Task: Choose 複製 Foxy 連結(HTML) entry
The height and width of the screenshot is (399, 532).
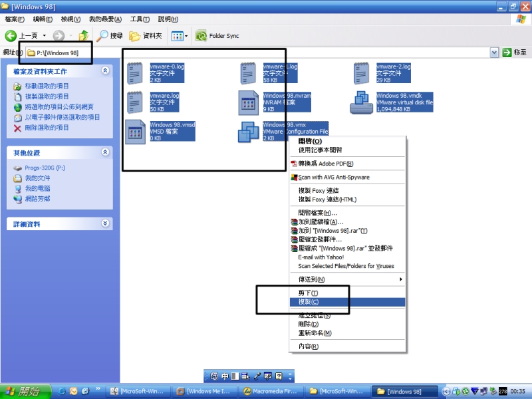Action: pyautogui.click(x=347, y=199)
